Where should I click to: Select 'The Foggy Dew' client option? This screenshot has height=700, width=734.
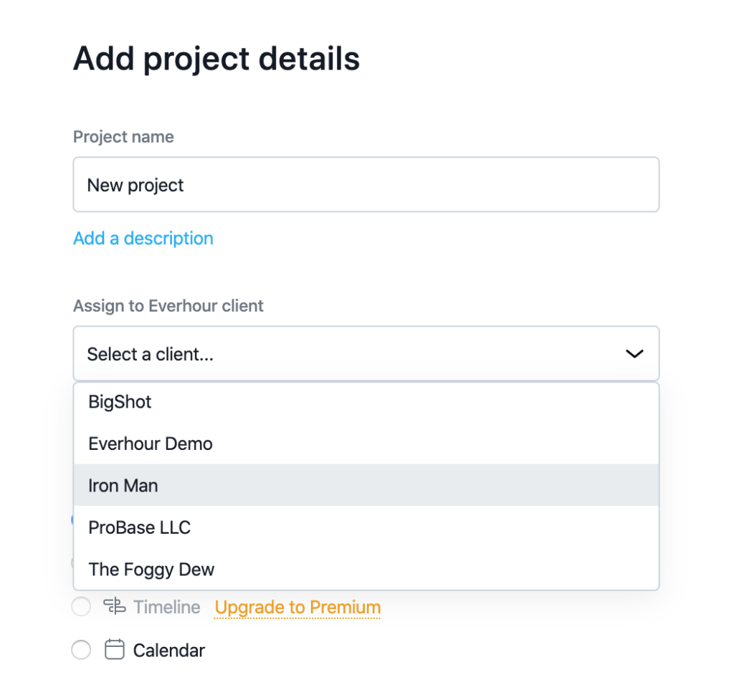[x=151, y=569]
